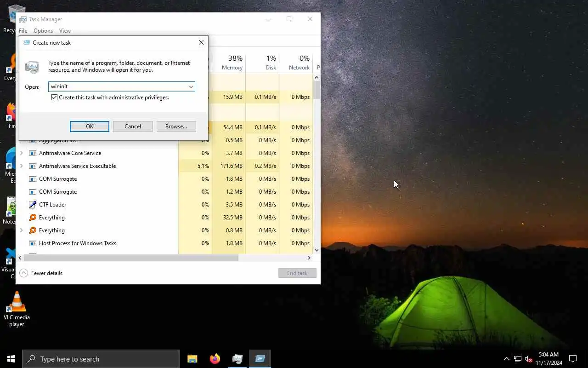Image resolution: width=588 pixels, height=368 pixels.
Task: Click the Task Manager title bar icon
Action: click(x=23, y=19)
